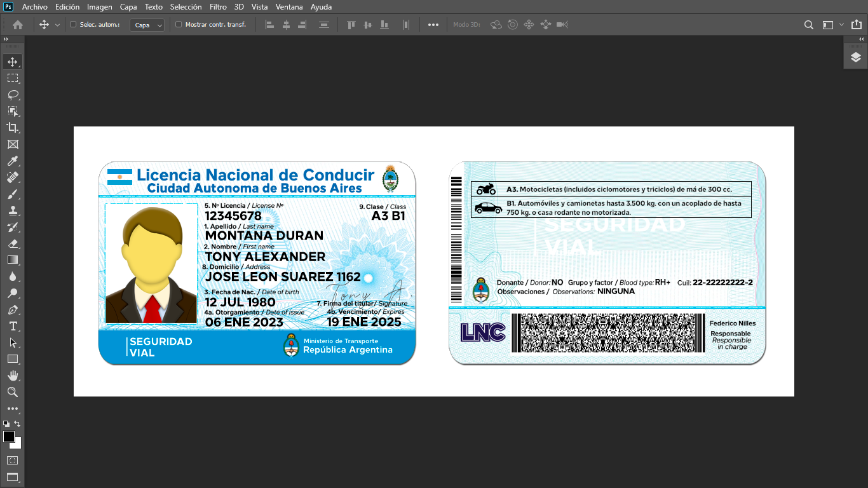Open the Layers panel icon in right sidebar
Image resolution: width=868 pixels, height=488 pixels.
pyautogui.click(x=855, y=56)
